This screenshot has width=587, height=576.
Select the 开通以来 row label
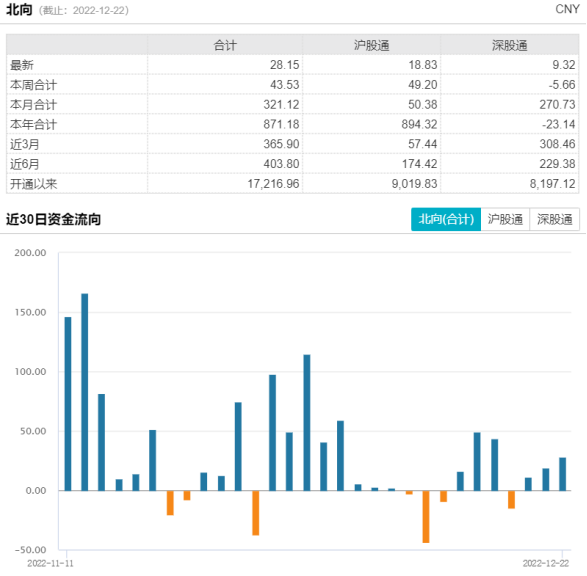point(33,184)
